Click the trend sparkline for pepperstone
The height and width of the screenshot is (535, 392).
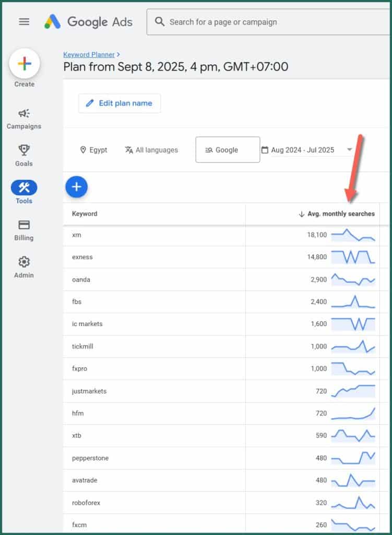(353, 458)
